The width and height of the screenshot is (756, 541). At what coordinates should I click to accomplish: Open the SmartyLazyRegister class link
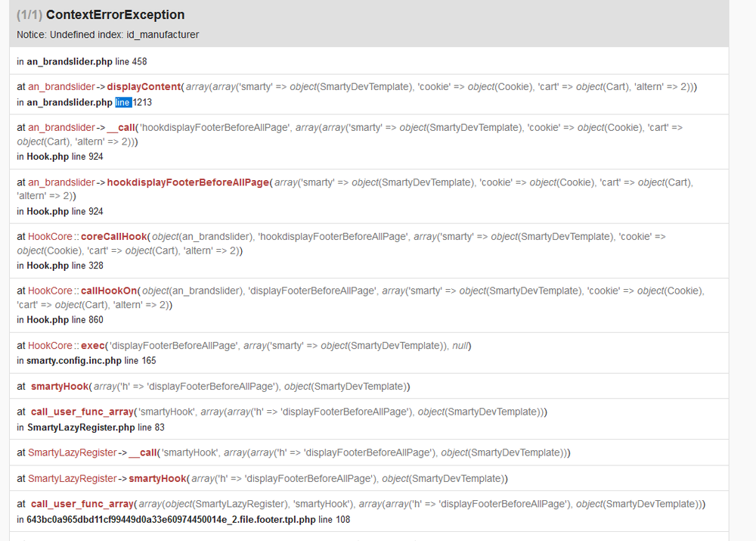coord(73,452)
